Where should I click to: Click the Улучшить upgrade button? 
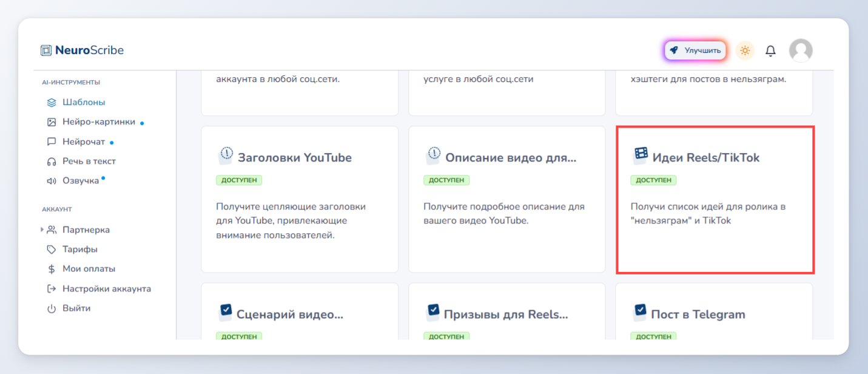(x=695, y=50)
